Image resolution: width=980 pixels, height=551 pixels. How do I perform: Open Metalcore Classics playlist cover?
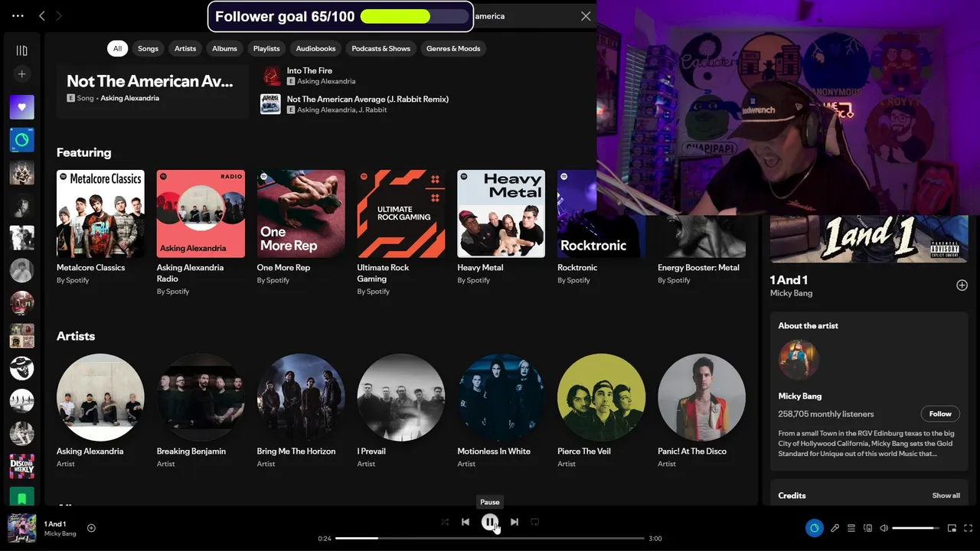pos(100,214)
